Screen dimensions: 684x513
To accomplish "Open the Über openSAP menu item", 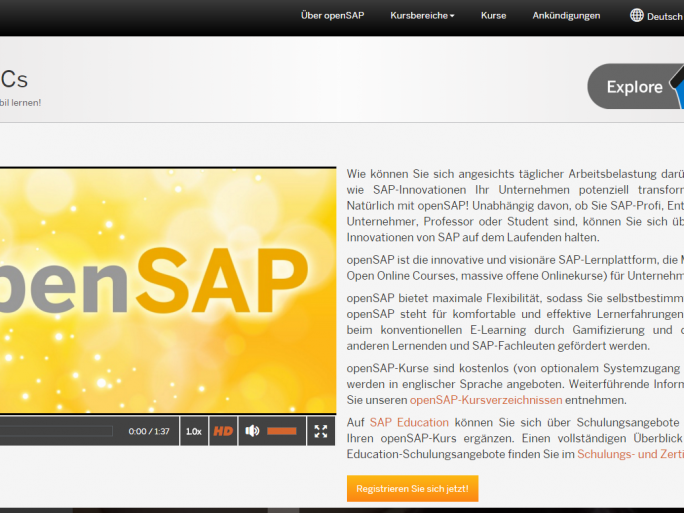I will 332,16.
